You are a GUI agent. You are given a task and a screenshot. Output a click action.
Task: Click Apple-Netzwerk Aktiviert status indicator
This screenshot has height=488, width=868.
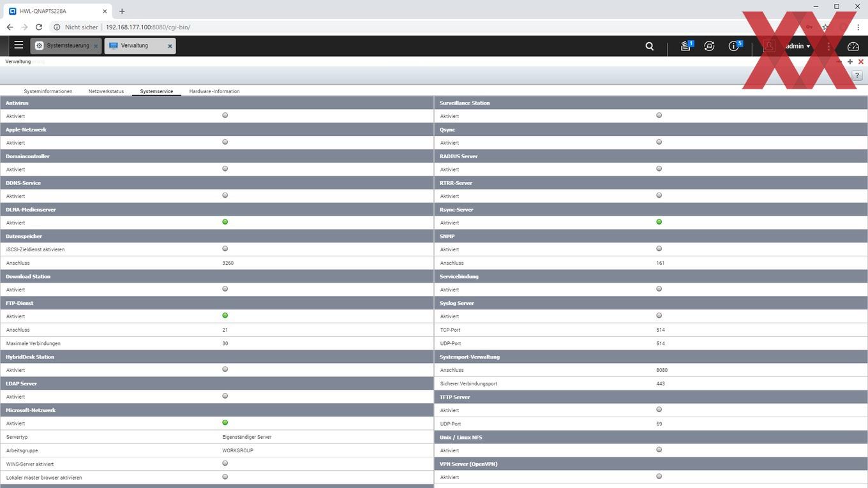225,142
